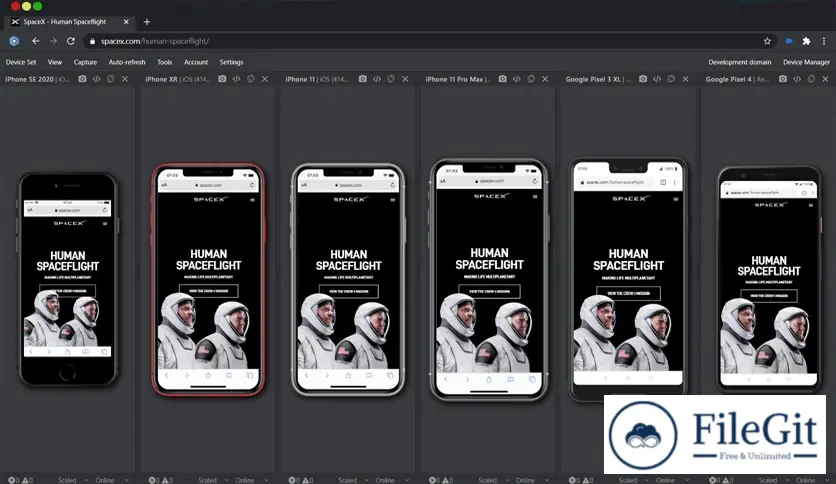This screenshot has width=836, height=484.
Task: Open the Account menu
Action: 196,62
